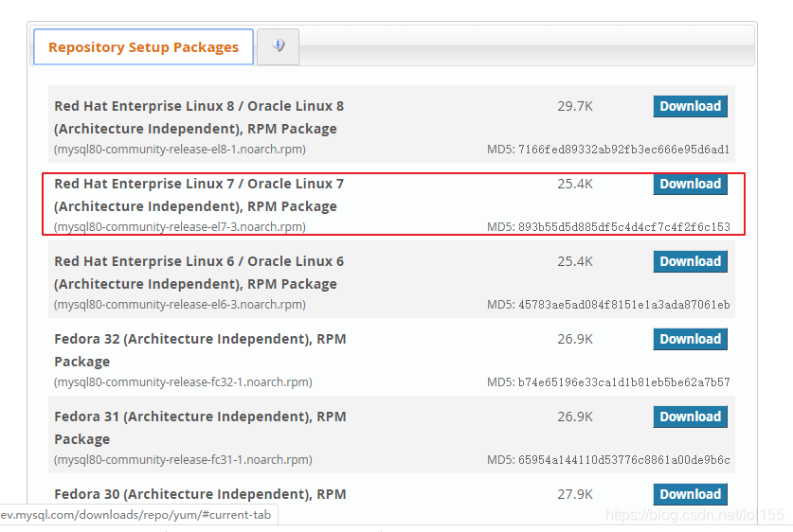Click the 26.9K size of Fedora 31
Image resolution: width=793 pixels, height=532 pixels.
pyautogui.click(x=575, y=417)
